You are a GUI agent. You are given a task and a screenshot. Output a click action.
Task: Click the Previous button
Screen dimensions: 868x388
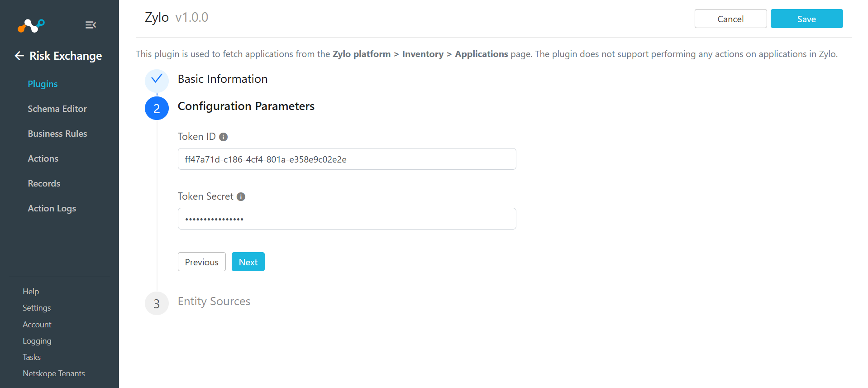coord(201,262)
